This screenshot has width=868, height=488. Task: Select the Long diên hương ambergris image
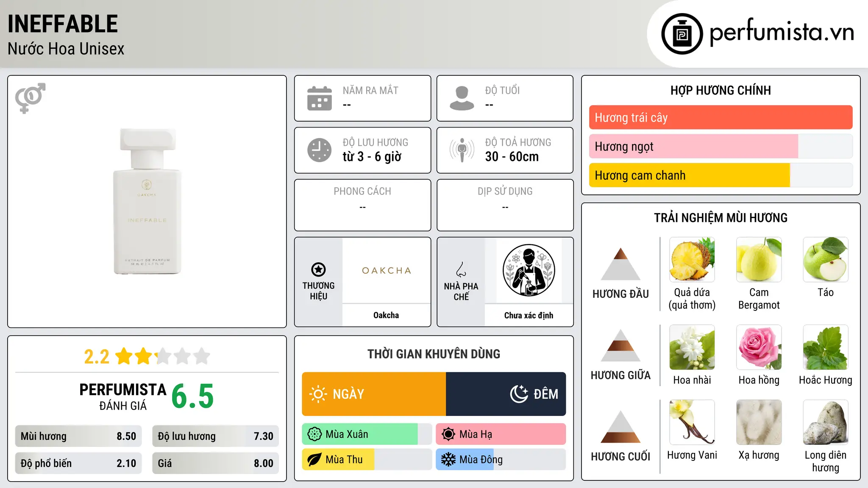(826, 422)
